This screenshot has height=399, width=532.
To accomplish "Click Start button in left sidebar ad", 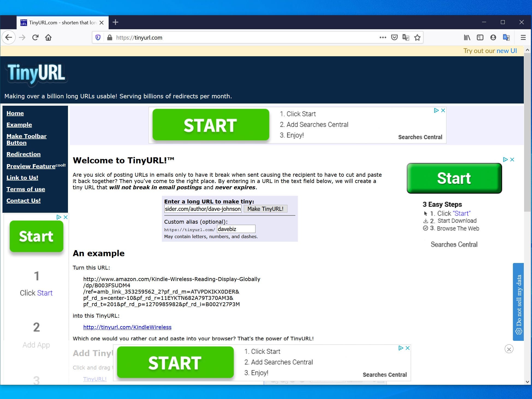I will (36, 236).
